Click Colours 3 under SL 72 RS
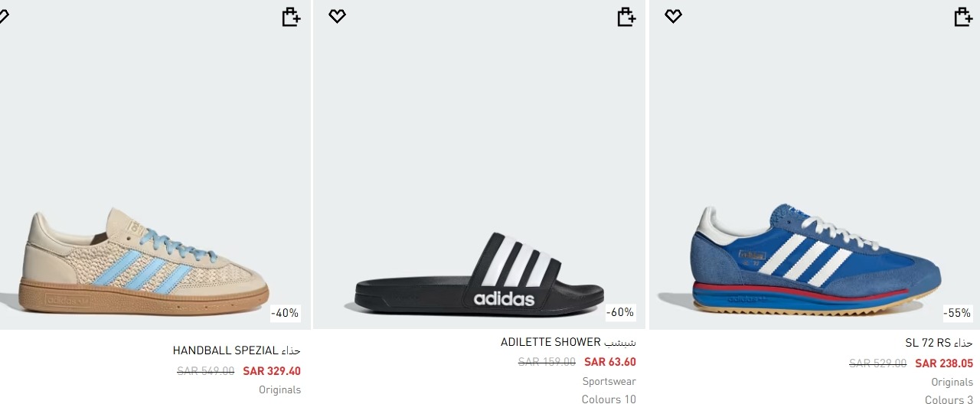The width and height of the screenshot is (980, 404). pos(949,399)
